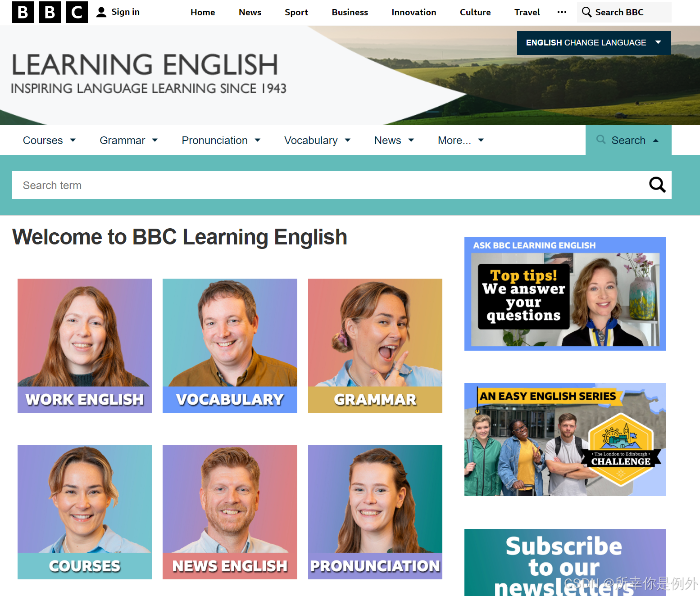
Task: Open the three-dots more menu in BBC header
Action: 562,12
